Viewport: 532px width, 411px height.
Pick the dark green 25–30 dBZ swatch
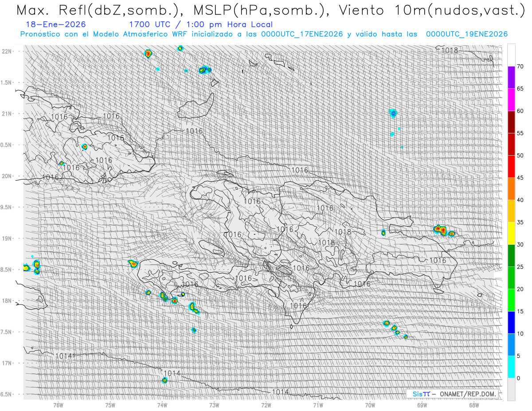[511, 255]
